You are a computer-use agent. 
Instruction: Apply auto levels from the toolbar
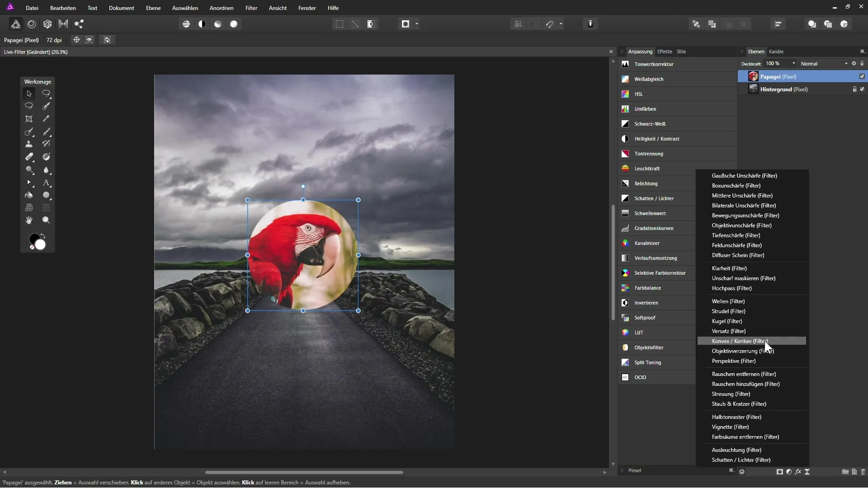click(186, 24)
